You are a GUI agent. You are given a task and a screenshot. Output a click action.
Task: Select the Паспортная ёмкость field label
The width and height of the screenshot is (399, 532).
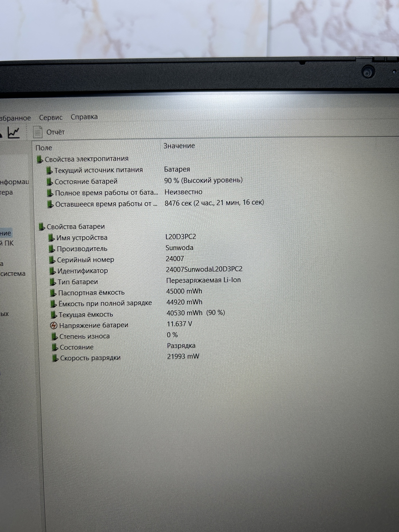91,293
